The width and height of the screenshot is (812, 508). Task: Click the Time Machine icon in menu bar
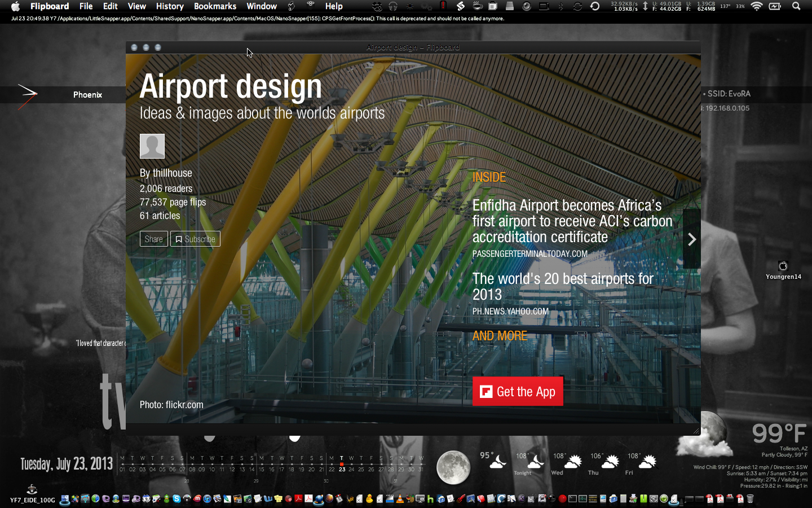pos(595,6)
